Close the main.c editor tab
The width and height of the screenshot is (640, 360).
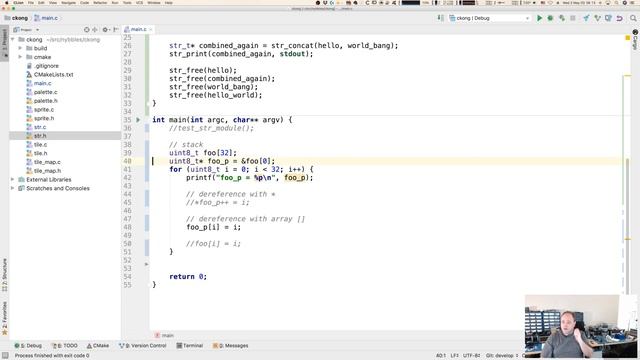151,29
